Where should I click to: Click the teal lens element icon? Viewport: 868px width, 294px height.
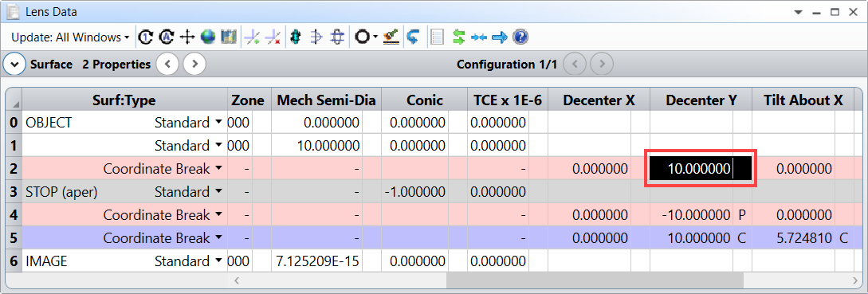297,37
